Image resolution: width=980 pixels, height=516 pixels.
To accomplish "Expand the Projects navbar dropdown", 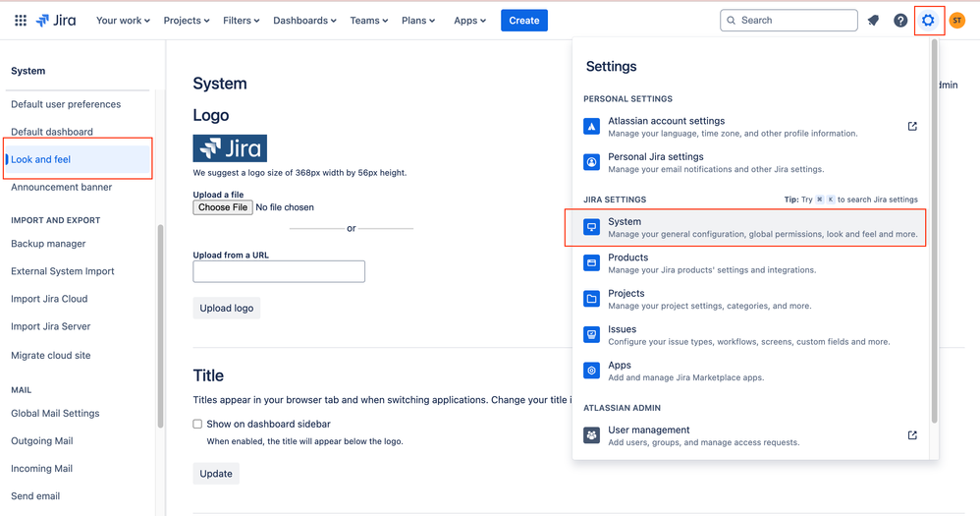I will (x=187, y=20).
